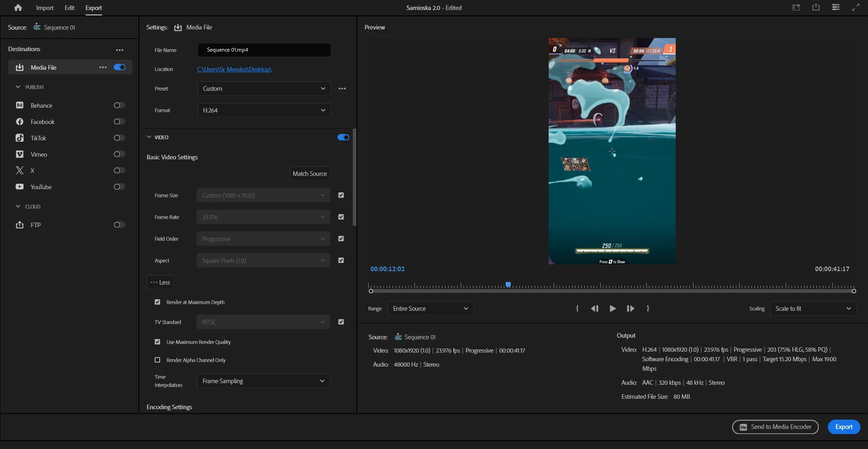Step forward one frame in preview
Viewport: 868px width, 449px height.
coord(631,309)
